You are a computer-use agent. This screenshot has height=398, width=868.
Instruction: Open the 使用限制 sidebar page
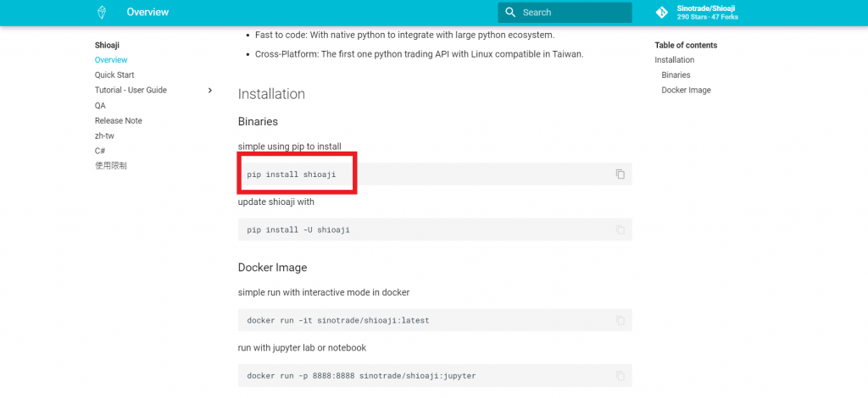(111, 165)
